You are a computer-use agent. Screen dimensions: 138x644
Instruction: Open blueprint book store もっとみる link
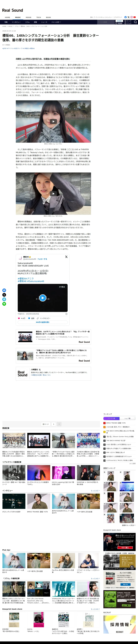(x=95, y=609)
